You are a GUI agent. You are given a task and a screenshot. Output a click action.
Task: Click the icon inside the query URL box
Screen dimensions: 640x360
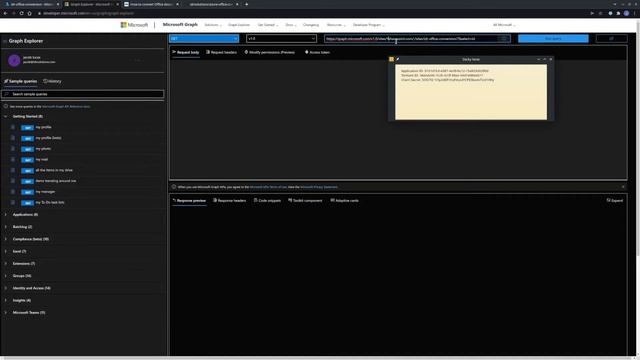(504, 38)
